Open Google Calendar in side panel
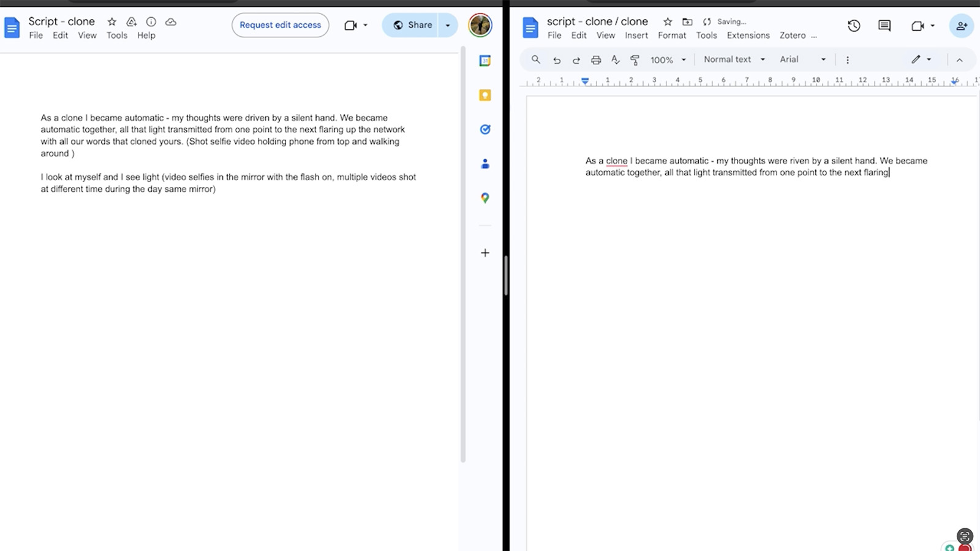Viewport: 980px width, 551px height. pyautogui.click(x=484, y=61)
